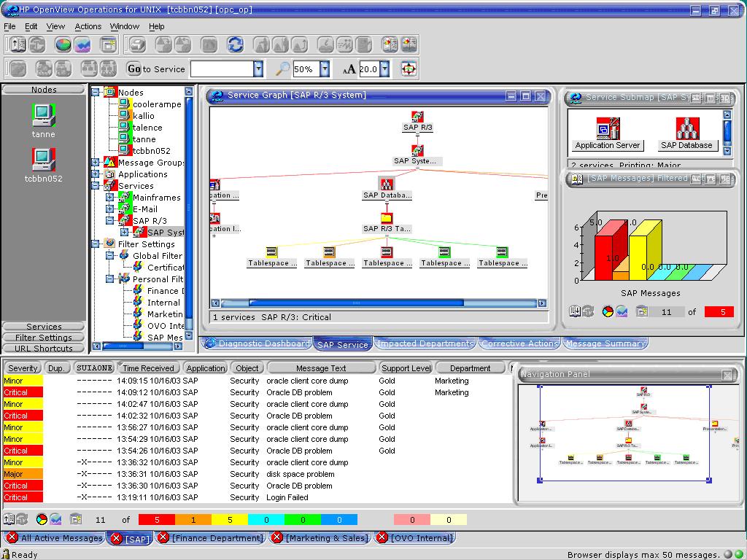Click the magnifying glass zoom icon
The image size is (747, 560).
pos(282,69)
